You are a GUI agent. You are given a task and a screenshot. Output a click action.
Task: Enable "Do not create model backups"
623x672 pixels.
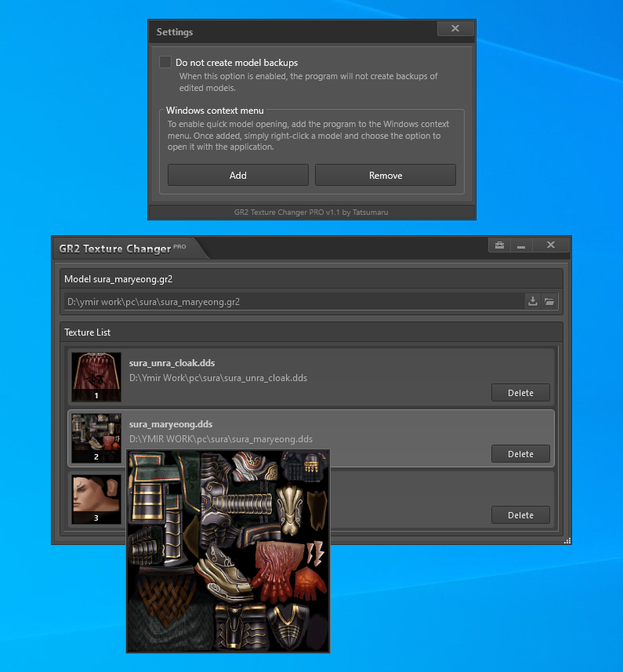click(x=165, y=62)
